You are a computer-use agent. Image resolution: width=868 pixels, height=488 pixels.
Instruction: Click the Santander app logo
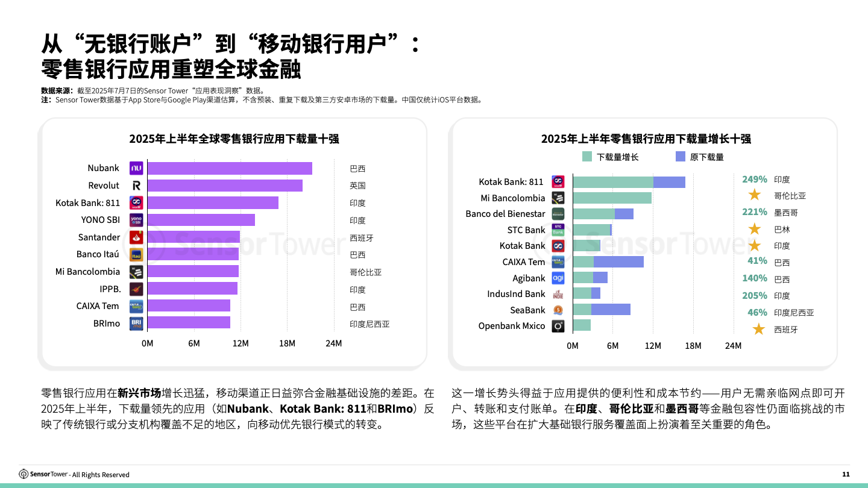click(x=136, y=237)
